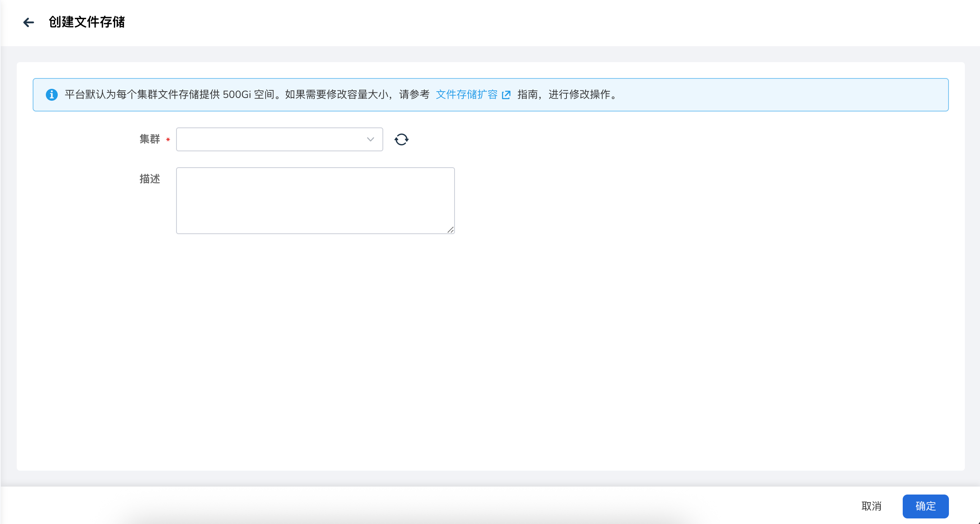Click the chevron arrow in 集群 selector
Image resolution: width=980 pixels, height=524 pixels.
click(x=370, y=139)
